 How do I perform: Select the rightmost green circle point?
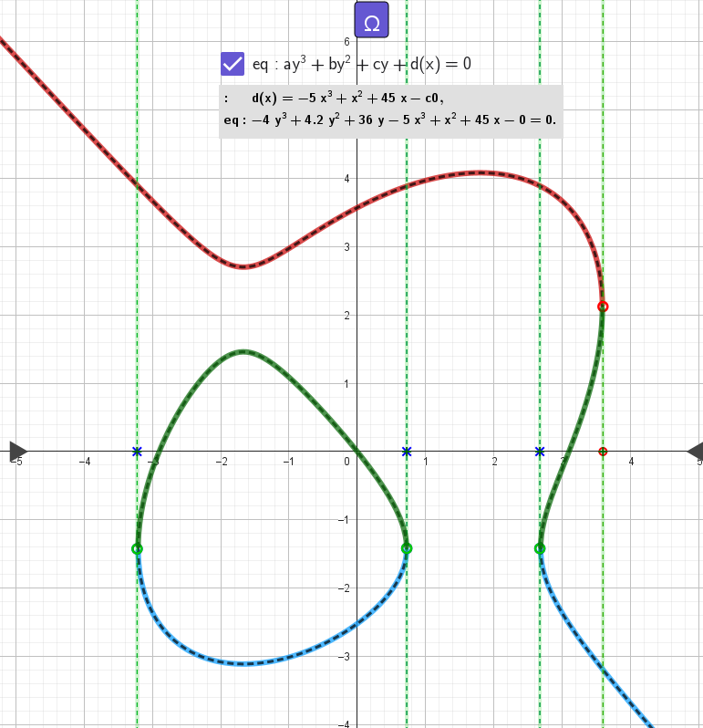point(540,548)
